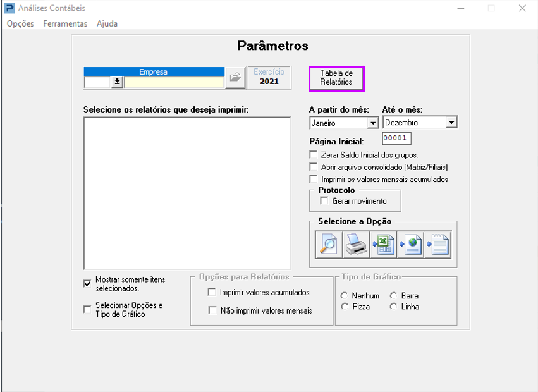
Task: Click the Análises Contábeis app logo icon
Action: tap(9, 8)
